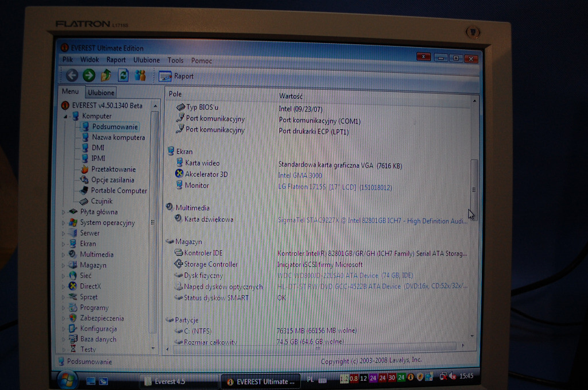
Task: Open the SigmaTel STAC9227X sound card link
Action: tap(372, 221)
